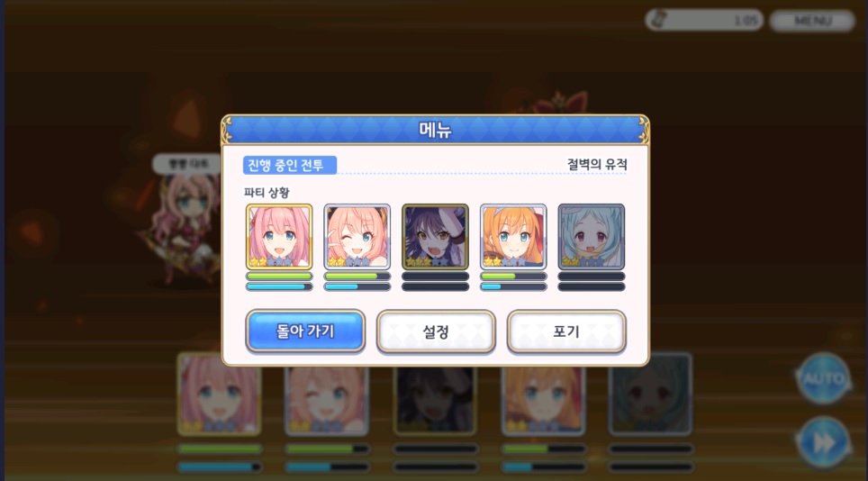Tap blurred pink-haired skill card at bottom
Viewport: 868px width, 481px height.
(x=219, y=394)
